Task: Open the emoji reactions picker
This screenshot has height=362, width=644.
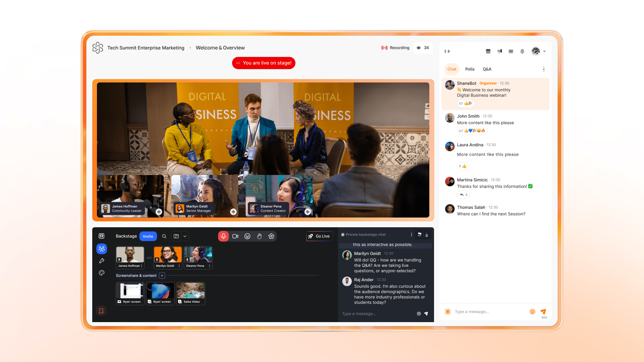Action: coord(248,236)
